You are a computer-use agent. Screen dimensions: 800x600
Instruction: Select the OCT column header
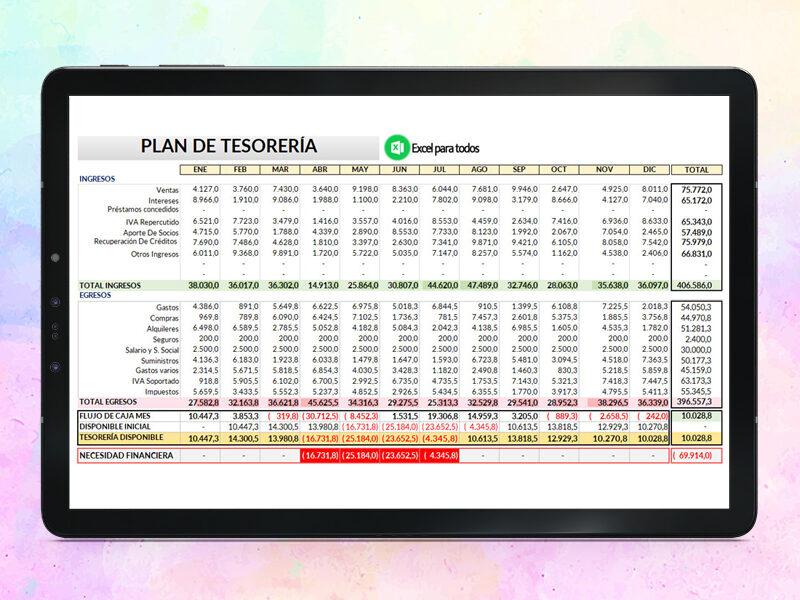click(559, 169)
